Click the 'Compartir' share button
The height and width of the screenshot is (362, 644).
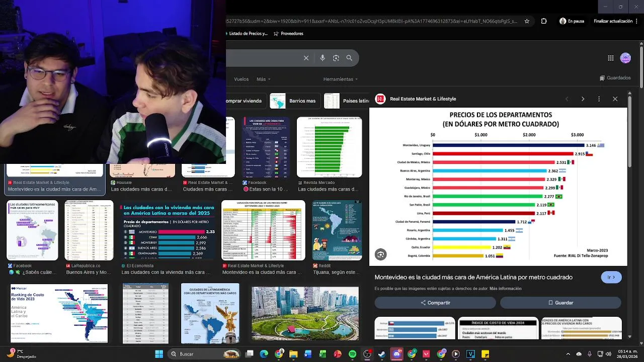pos(435,303)
